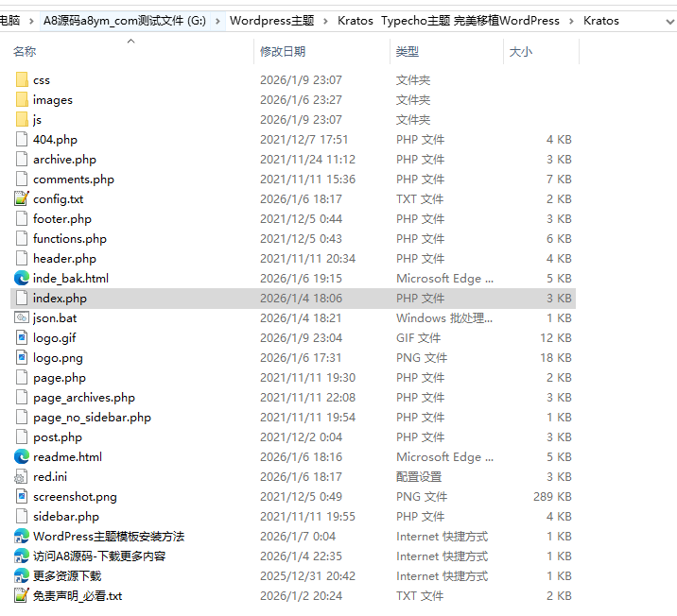Sort files by 大小 column header
677x616 pixels.
point(521,52)
